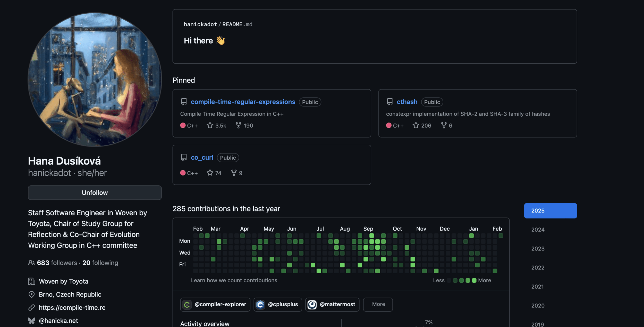Click the followers people icon
The width and height of the screenshot is (644, 327).
(31, 263)
